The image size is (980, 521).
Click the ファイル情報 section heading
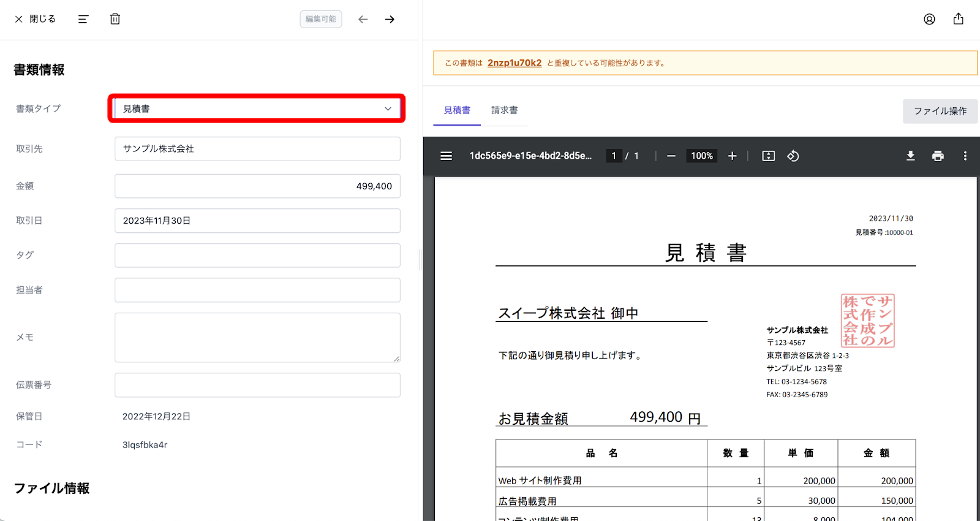pyautogui.click(x=51, y=489)
